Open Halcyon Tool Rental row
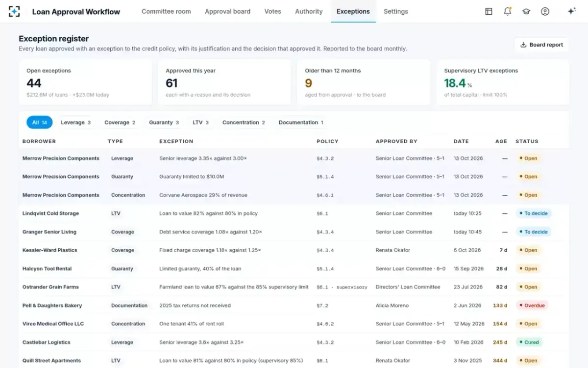The height and width of the screenshot is (368, 588). point(294,268)
